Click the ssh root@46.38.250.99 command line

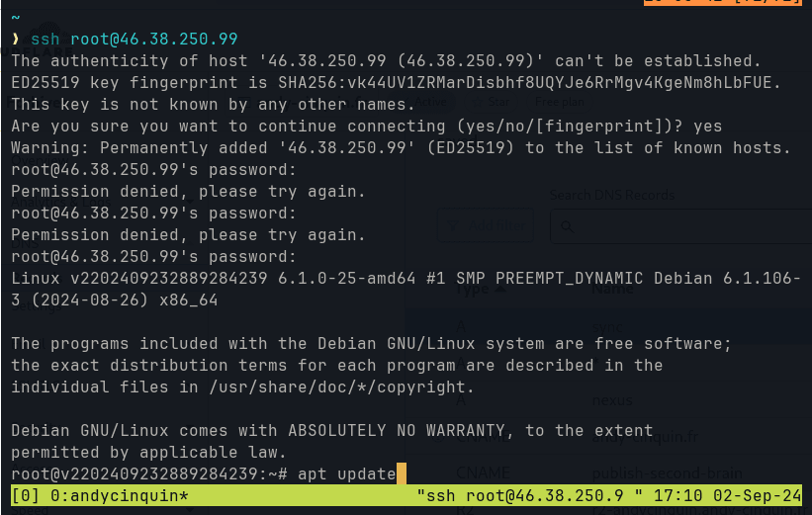pyautogui.click(x=134, y=40)
